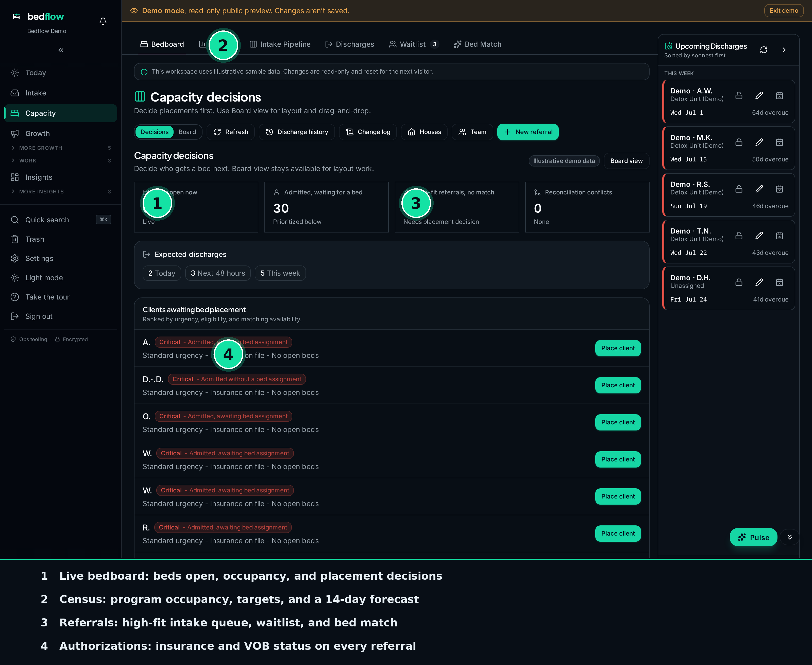This screenshot has width=812, height=665.
Task: Open the Pulse assistant
Action: click(753, 537)
